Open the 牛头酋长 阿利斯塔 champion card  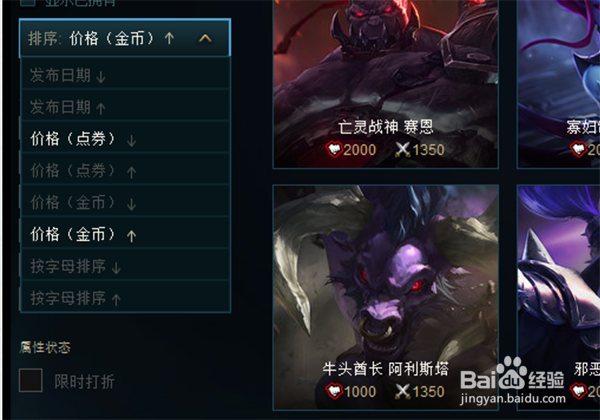click(x=385, y=298)
